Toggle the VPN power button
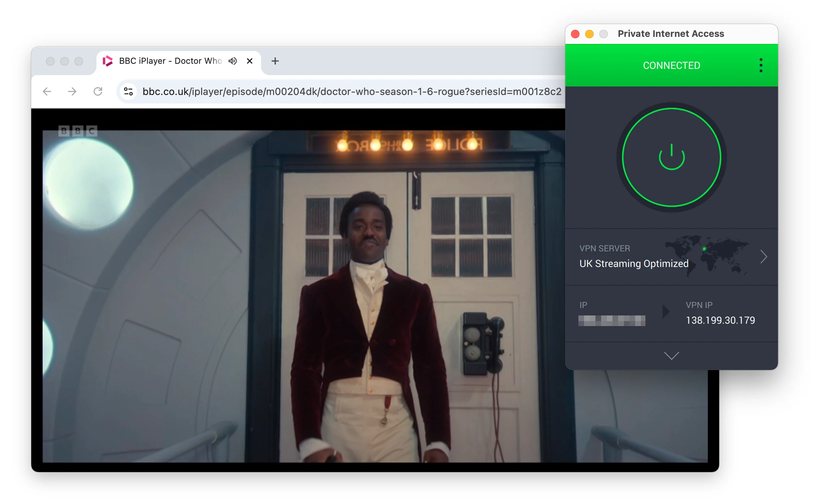827x504 pixels. point(671,157)
